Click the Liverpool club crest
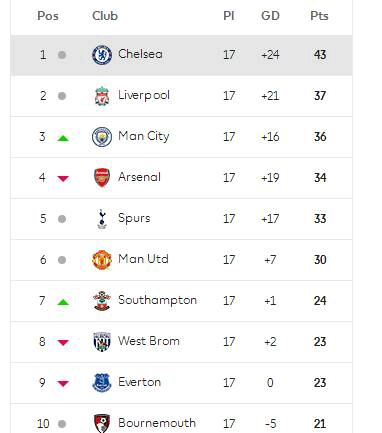 pyautogui.click(x=102, y=96)
